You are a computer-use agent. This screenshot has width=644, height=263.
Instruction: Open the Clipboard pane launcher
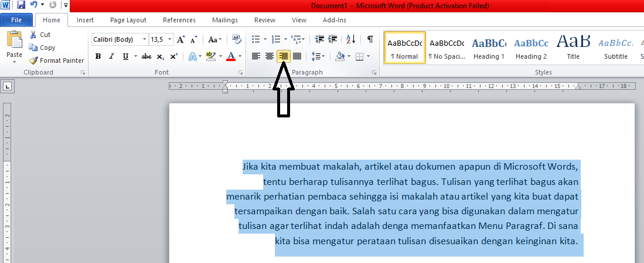[x=83, y=72]
